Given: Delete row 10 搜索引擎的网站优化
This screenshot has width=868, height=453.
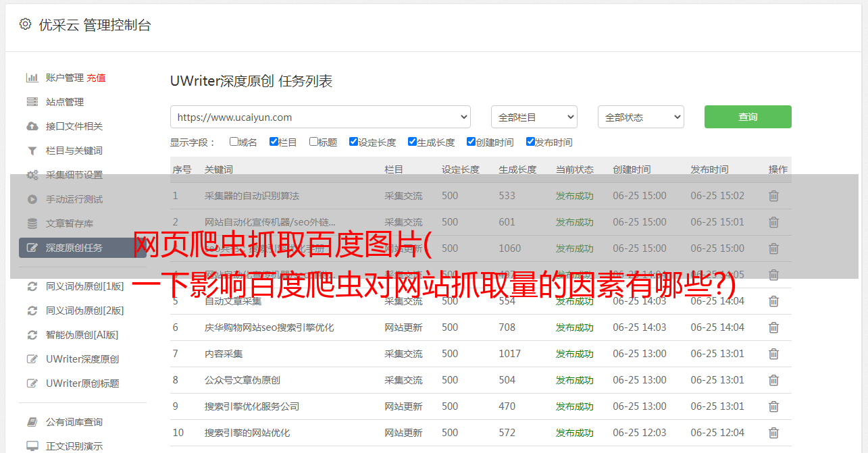Looking at the screenshot, I should click(x=774, y=433).
